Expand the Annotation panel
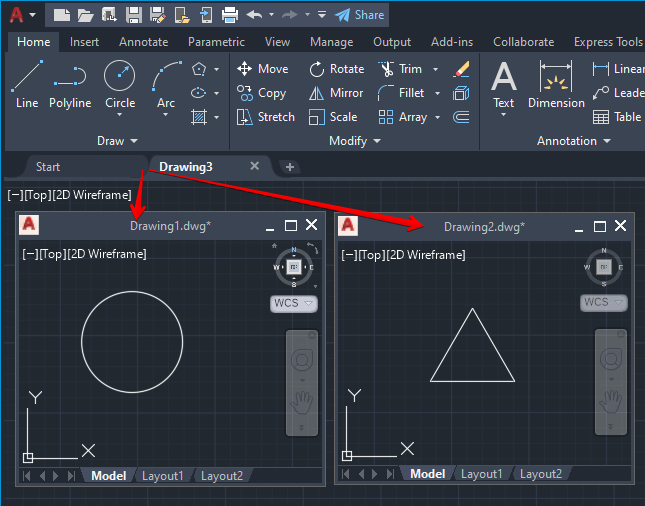Viewport: 645px width, 506px height. click(573, 141)
